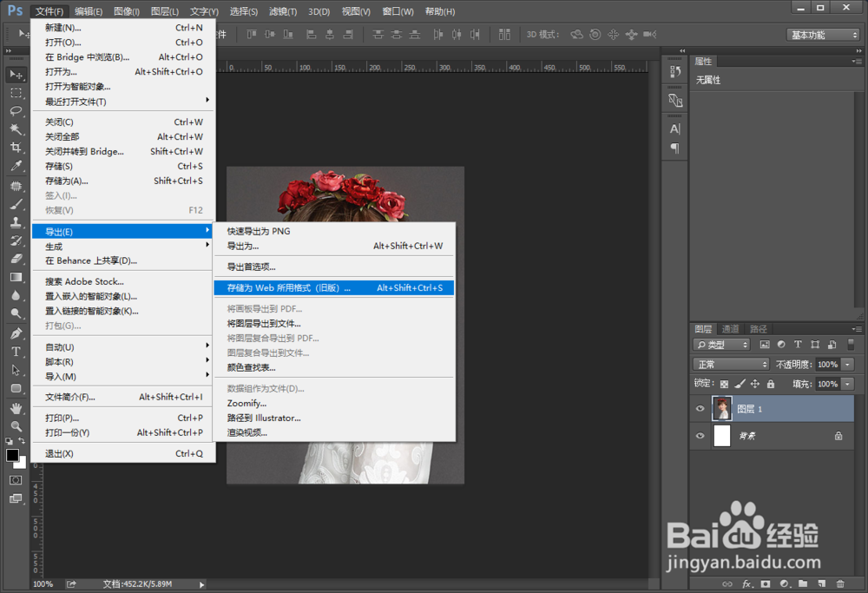Add a layer mask icon
The width and height of the screenshot is (868, 593).
tap(766, 583)
